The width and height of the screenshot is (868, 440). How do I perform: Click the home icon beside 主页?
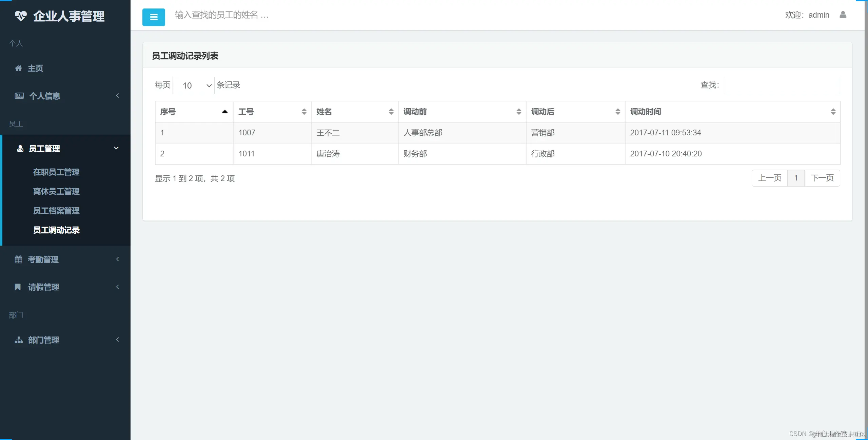pyautogui.click(x=18, y=68)
